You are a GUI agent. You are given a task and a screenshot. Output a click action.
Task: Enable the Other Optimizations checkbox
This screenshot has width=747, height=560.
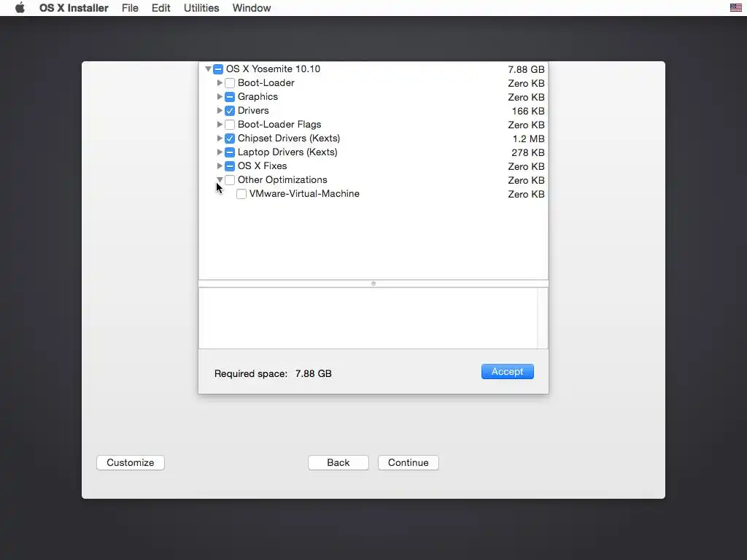click(230, 180)
